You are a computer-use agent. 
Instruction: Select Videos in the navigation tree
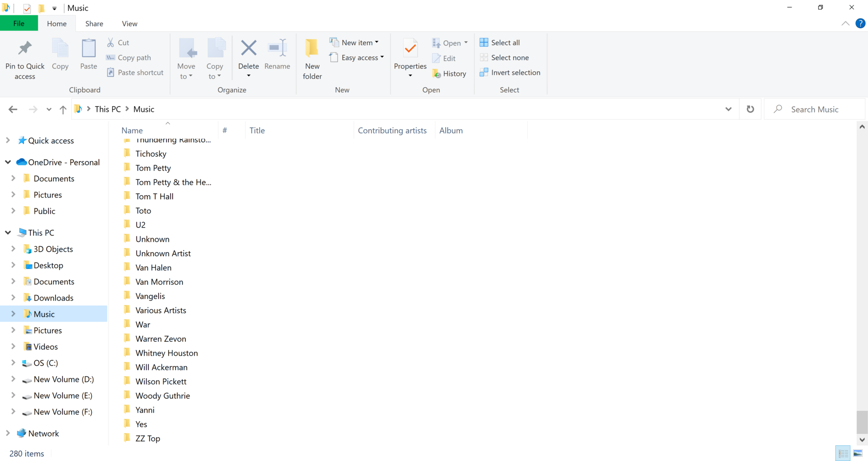tap(46, 346)
